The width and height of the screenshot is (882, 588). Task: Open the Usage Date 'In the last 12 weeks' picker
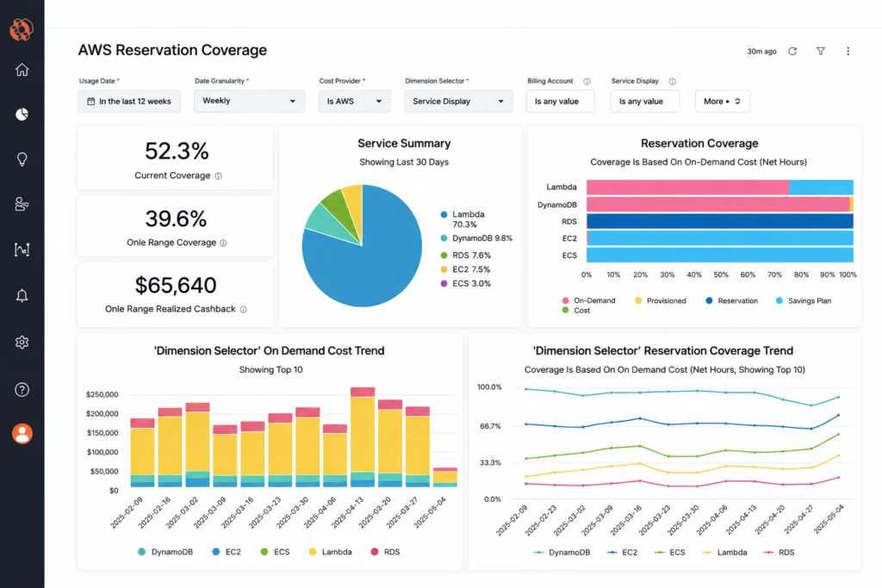pyautogui.click(x=129, y=102)
